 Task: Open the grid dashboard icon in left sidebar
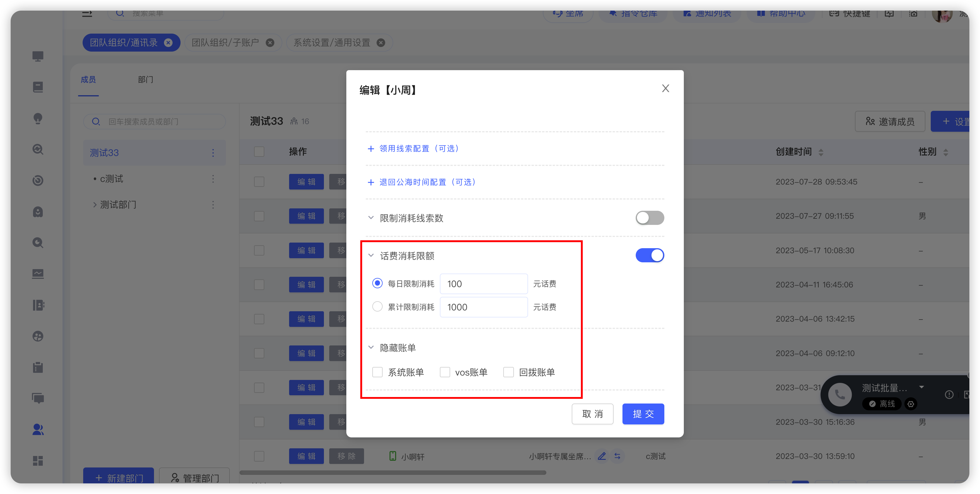point(38,461)
